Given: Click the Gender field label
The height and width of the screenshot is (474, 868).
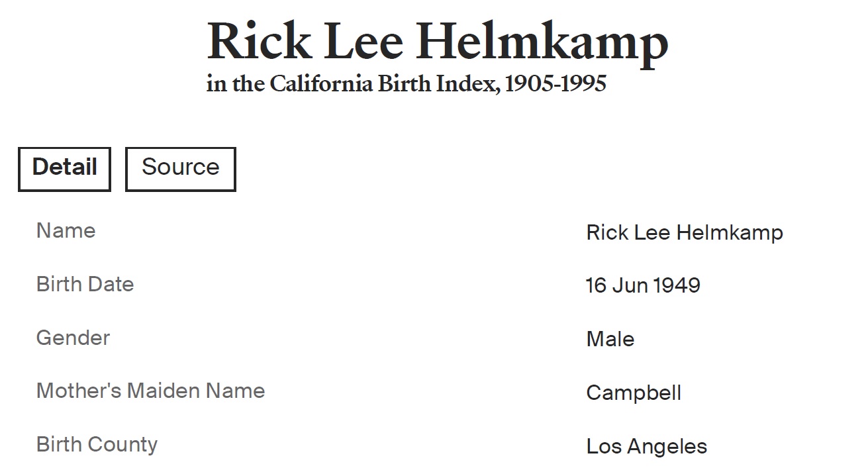Looking at the screenshot, I should [73, 338].
